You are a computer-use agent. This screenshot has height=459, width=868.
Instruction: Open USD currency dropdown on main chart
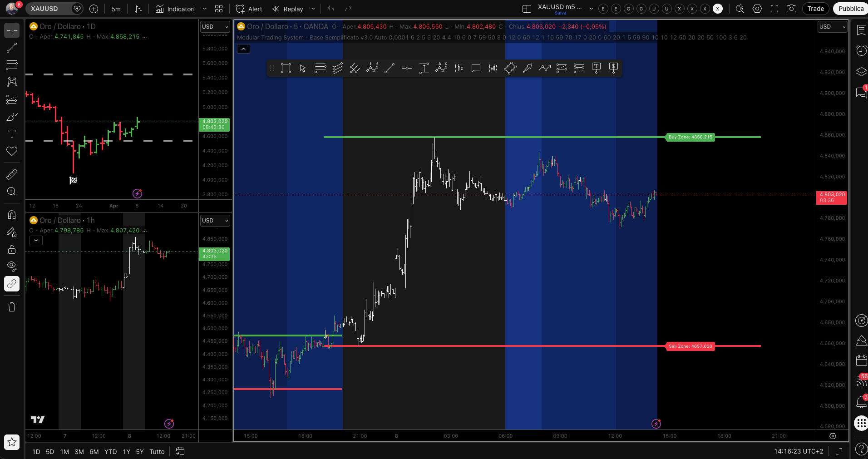[832, 27]
